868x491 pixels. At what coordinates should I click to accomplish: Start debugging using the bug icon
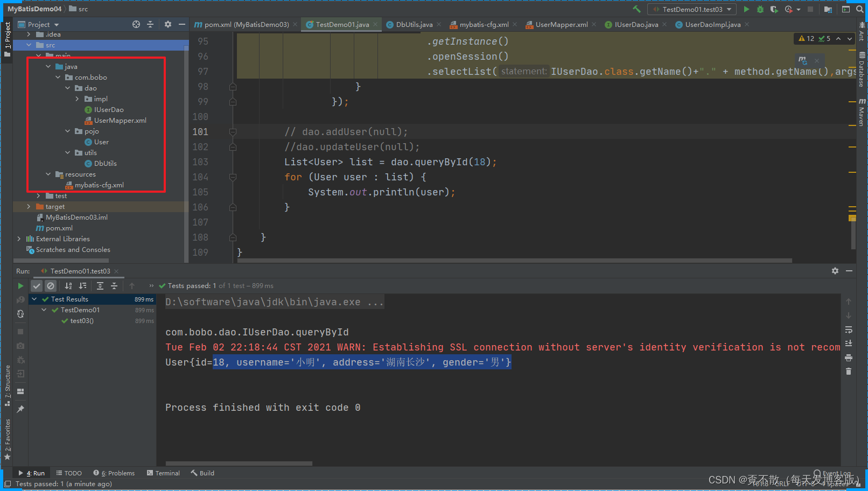[759, 9]
